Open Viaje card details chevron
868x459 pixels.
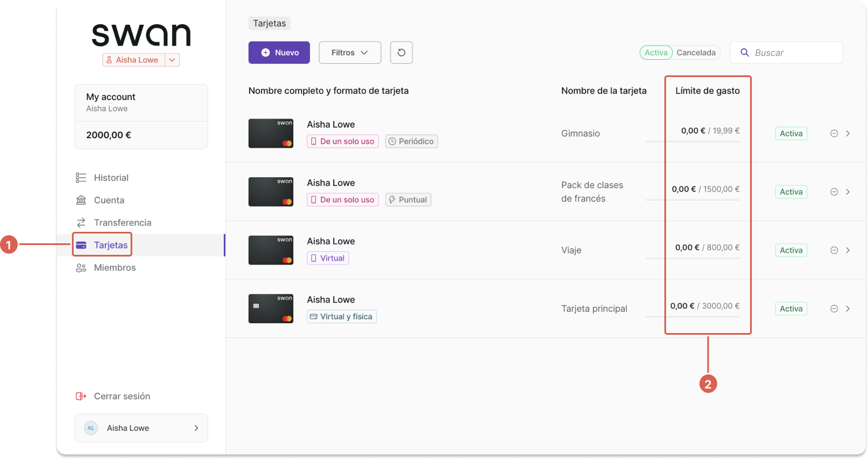click(848, 250)
